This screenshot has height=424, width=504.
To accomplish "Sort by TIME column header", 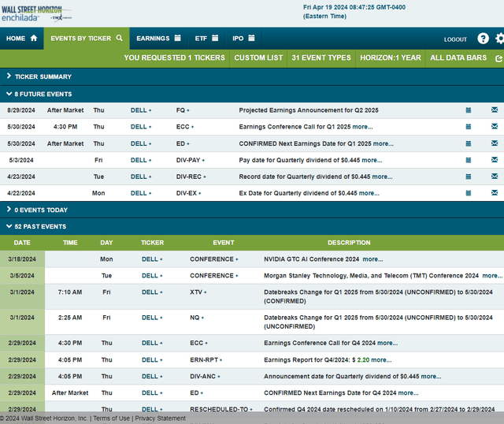I will pos(70,243).
